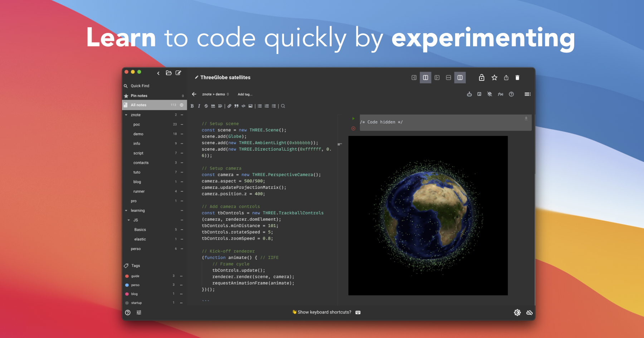The image size is (644, 338).
Task: Insert a blockquote with the quote icon
Action: pyautogui.click(x=236, y=106)
